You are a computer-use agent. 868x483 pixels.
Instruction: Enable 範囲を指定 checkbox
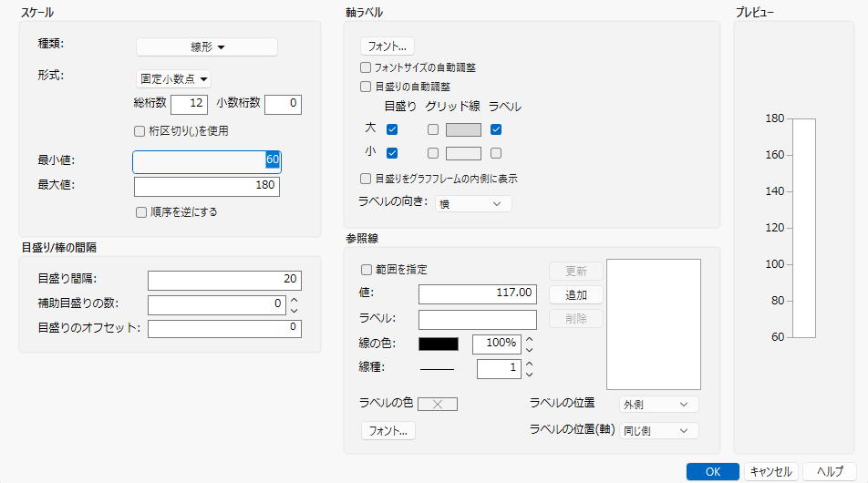[366, 270]
